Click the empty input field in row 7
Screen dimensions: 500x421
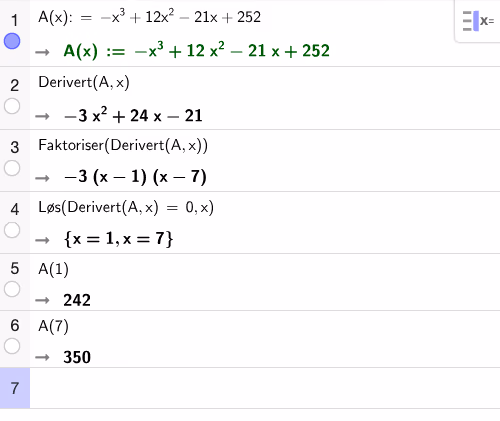[x=265, y=388]
